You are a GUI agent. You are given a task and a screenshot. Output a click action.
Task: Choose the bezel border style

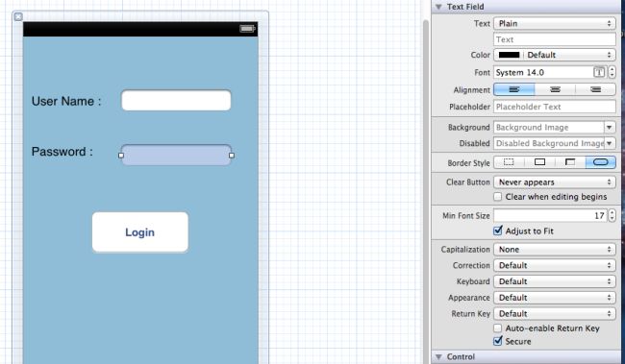(x=570, y=162)
